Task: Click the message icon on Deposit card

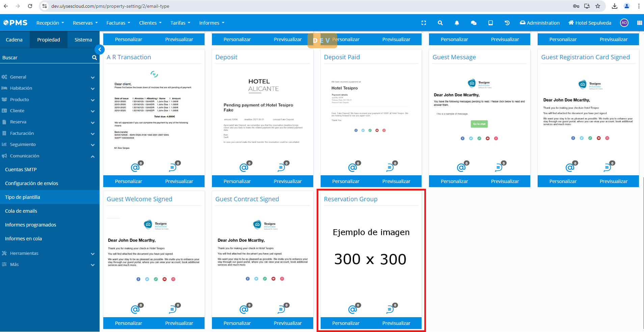Action: [x=281, y=167]
